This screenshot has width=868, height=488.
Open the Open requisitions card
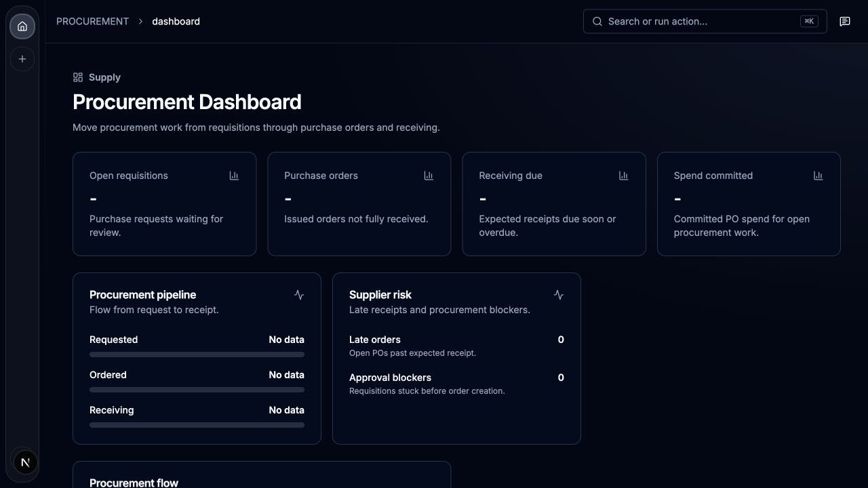click(164, 204)
